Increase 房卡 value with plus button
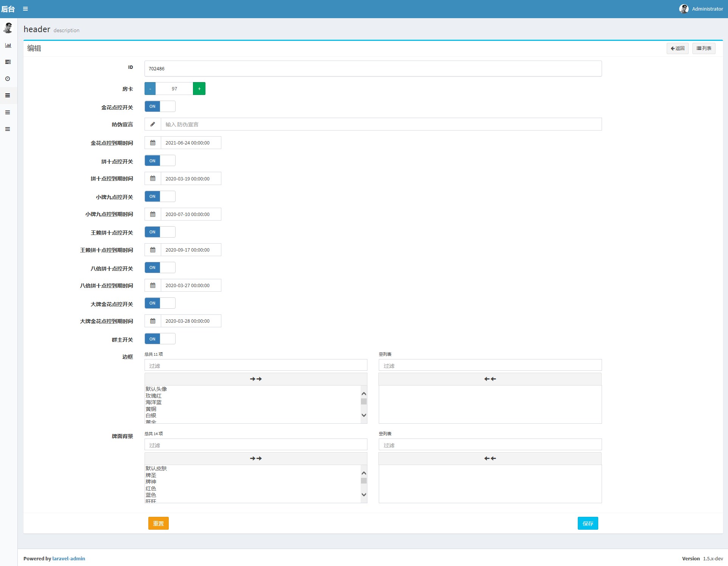The width and height of the screenshot is (728, 566). coord(199,89)
